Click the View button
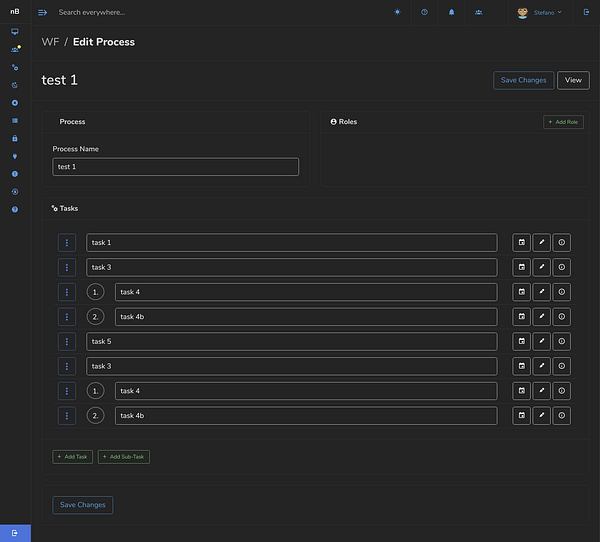The width and height of the screenshot is (600, 542). 573,80
